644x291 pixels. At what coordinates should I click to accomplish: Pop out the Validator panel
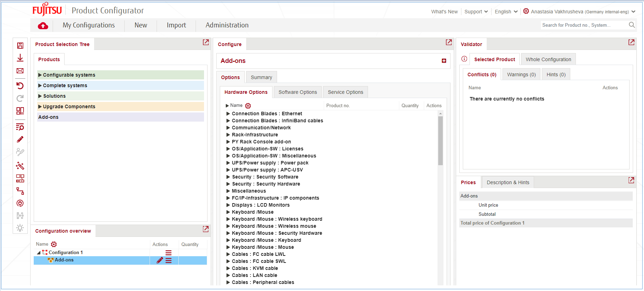pyautogui.click(x=631, y=42)
